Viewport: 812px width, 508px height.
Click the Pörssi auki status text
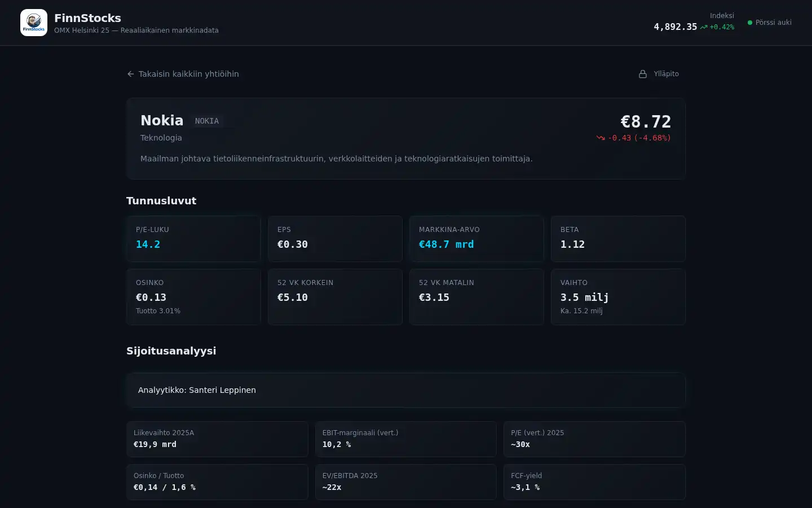tap(774, 23)
